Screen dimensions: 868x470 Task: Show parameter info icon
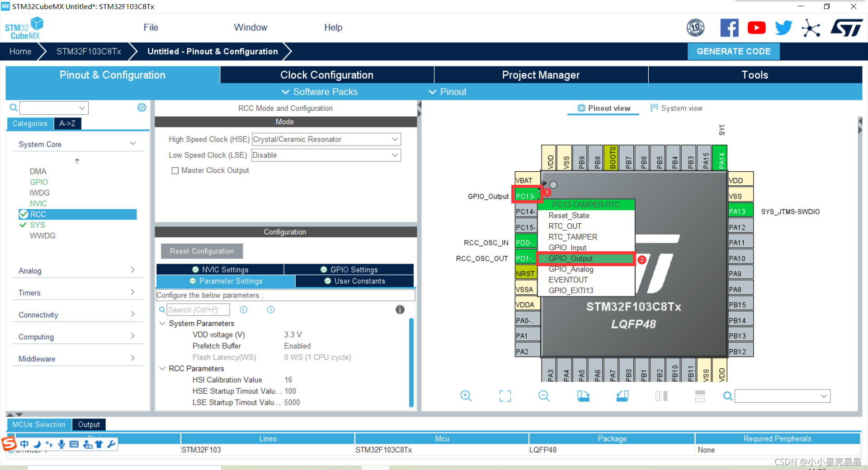400,310
